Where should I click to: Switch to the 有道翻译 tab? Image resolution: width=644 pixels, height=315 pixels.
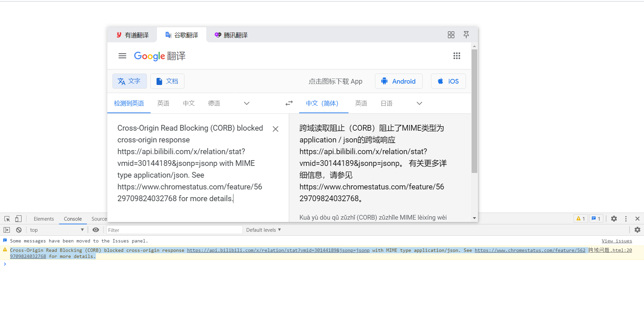132,35
